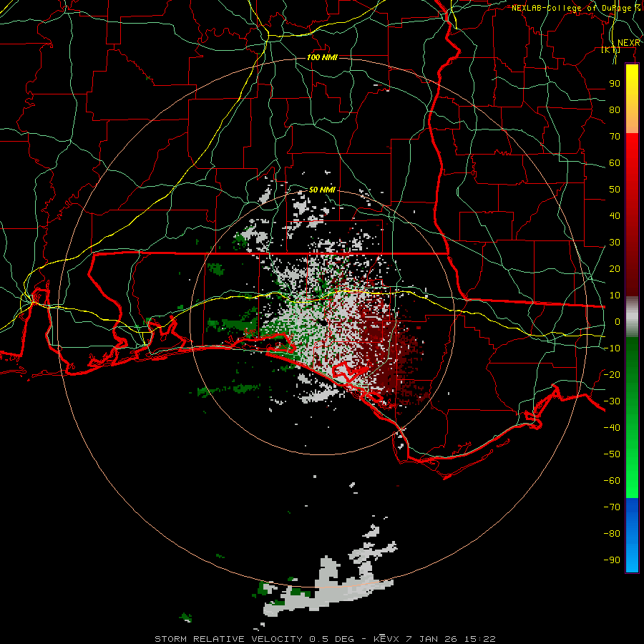This screenshot has width=644, height=644.
Task: Click the 60 value on the velocity scale
Action: 615,163
